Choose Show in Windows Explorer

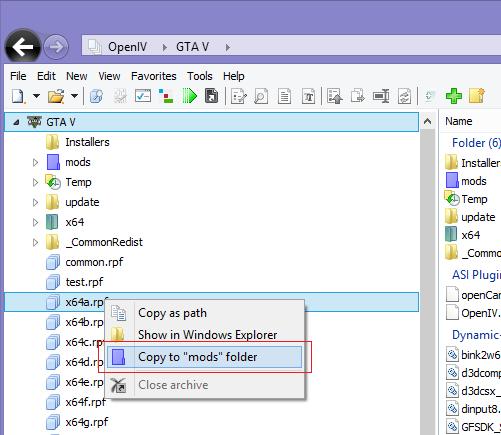coord(204,335)
